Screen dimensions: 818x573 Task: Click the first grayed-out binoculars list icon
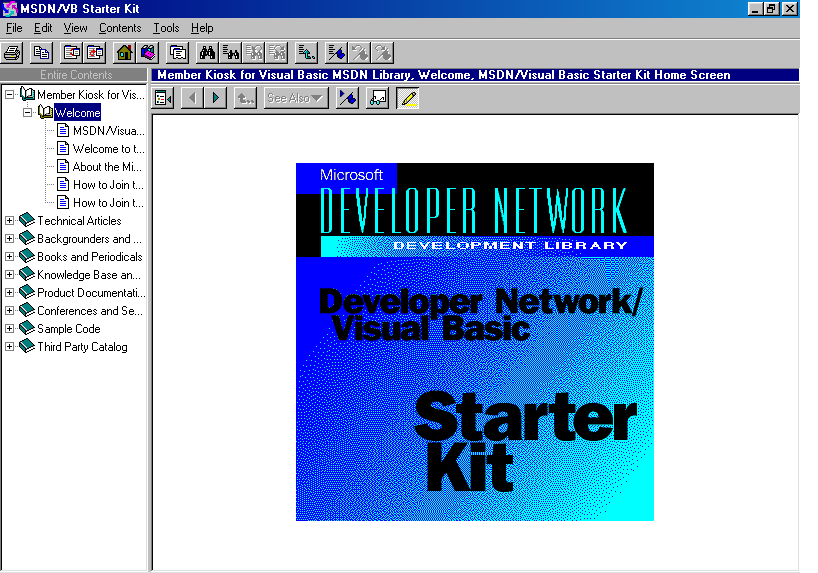tap(254, 53)
